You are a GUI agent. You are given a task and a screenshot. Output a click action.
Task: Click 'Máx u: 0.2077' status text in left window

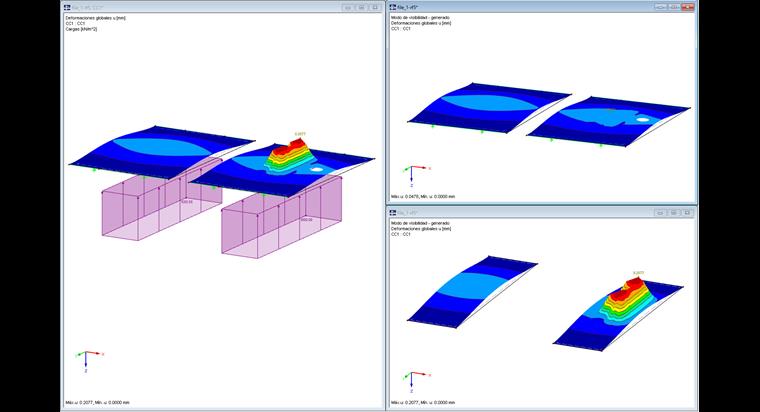79,403
